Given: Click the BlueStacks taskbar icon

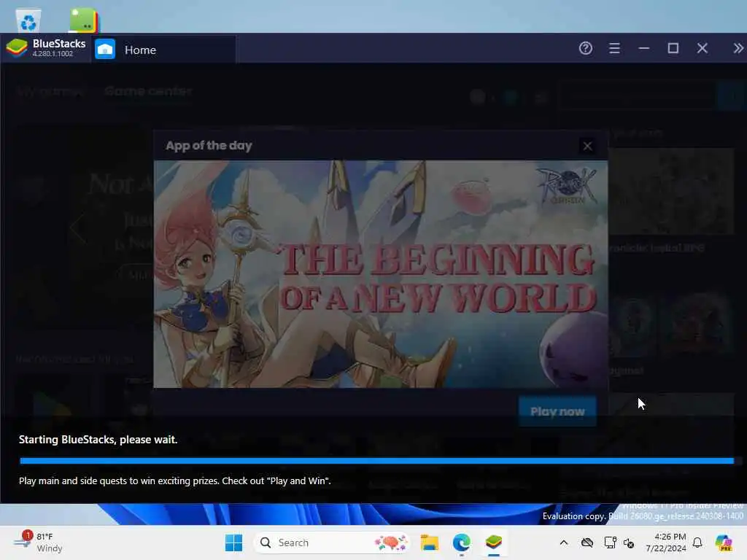Looking at the screenshot, I should [494, 542].
